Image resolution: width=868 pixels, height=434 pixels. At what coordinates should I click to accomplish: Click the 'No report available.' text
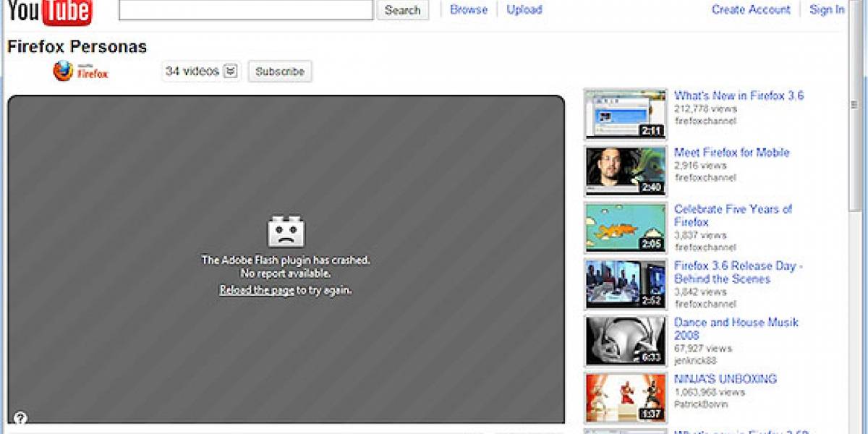pyautogui.click(x=286, y=273)
